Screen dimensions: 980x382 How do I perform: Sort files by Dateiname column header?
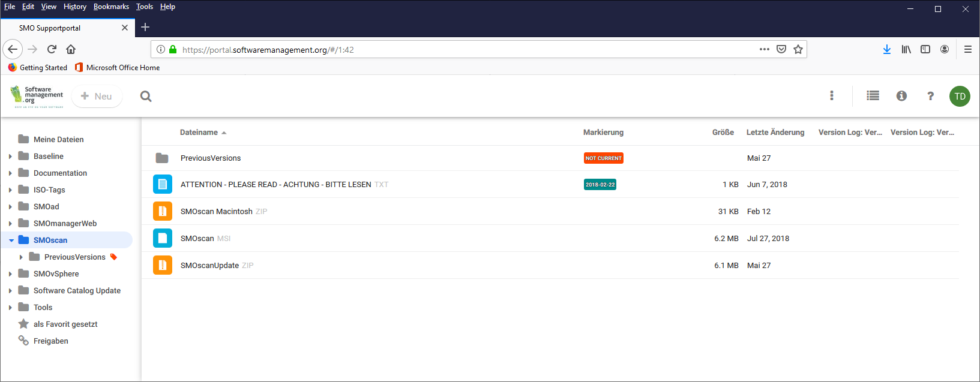tap(199, 133)
